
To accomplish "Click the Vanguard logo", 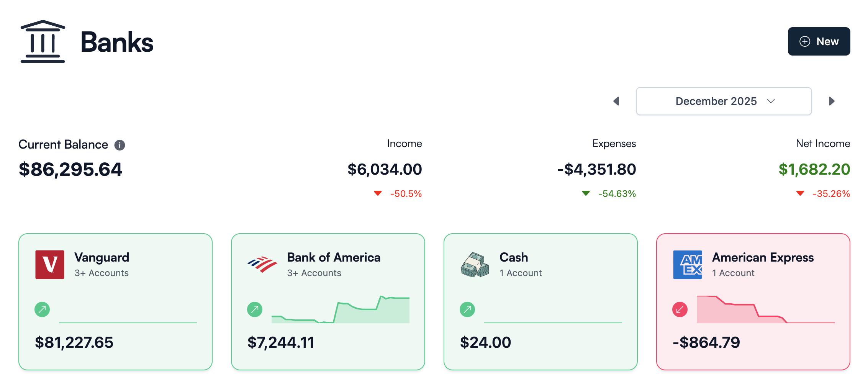I will tap(51, 265).
